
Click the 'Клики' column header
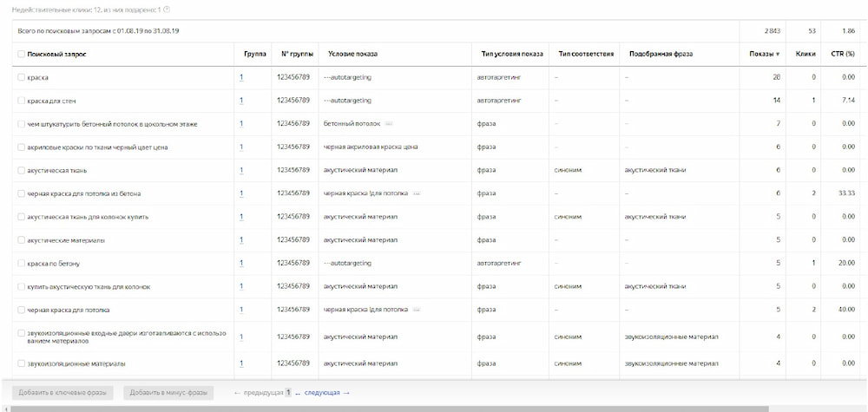(806, 54)
